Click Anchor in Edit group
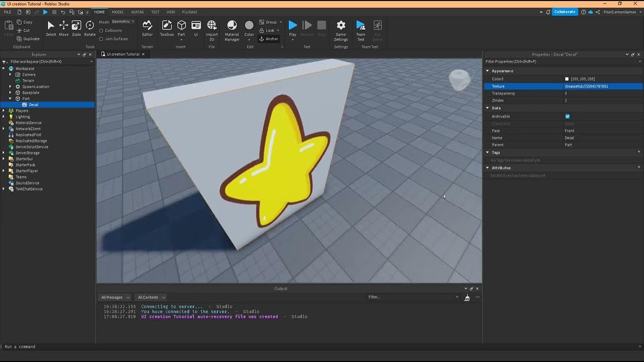644x362 pixels. pos(269,39)
